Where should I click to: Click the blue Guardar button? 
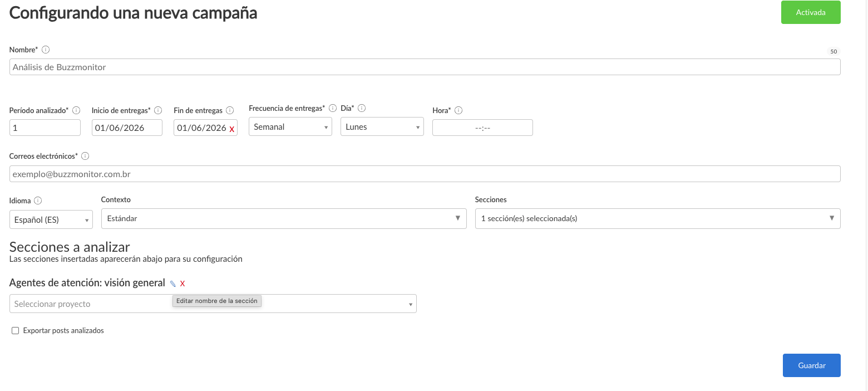[812, 365]
